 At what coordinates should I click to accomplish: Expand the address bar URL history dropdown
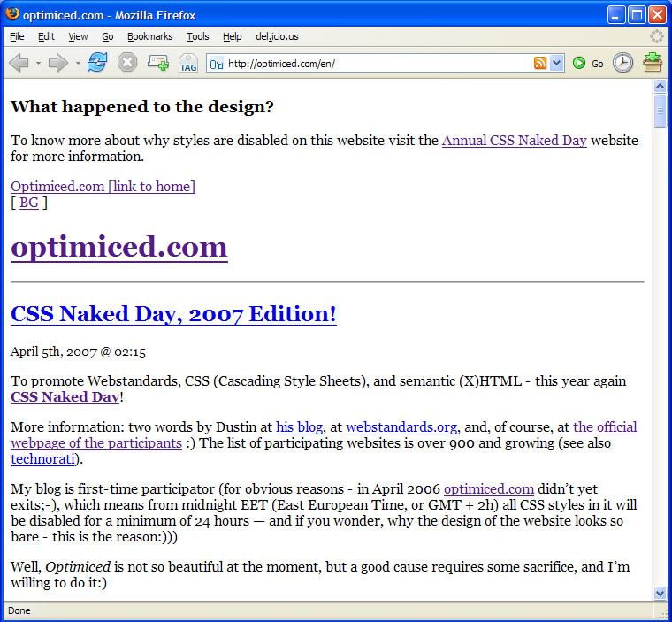point(556,63)
